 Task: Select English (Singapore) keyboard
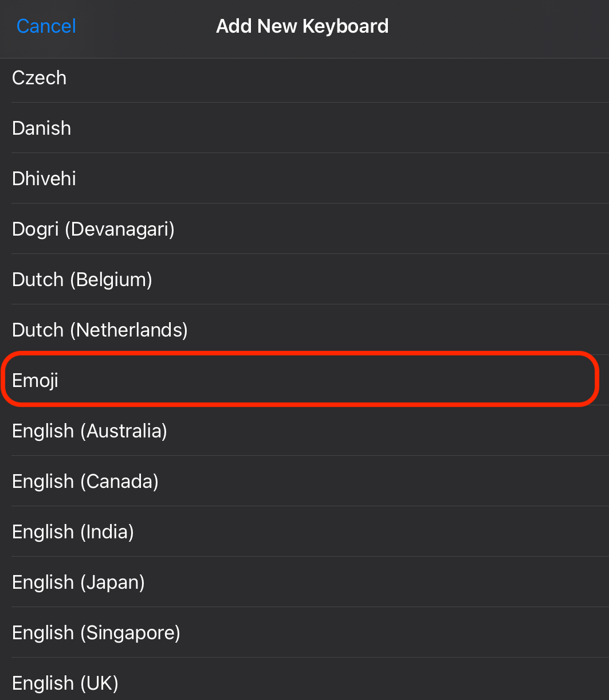pos(96,633)
